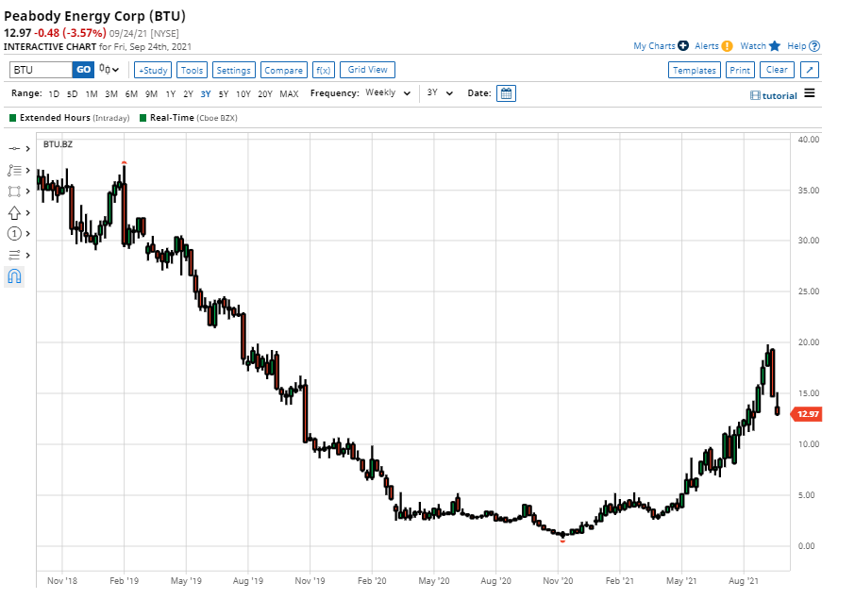
Task: Open the date calendar picker icon
Action: point(506,93)
